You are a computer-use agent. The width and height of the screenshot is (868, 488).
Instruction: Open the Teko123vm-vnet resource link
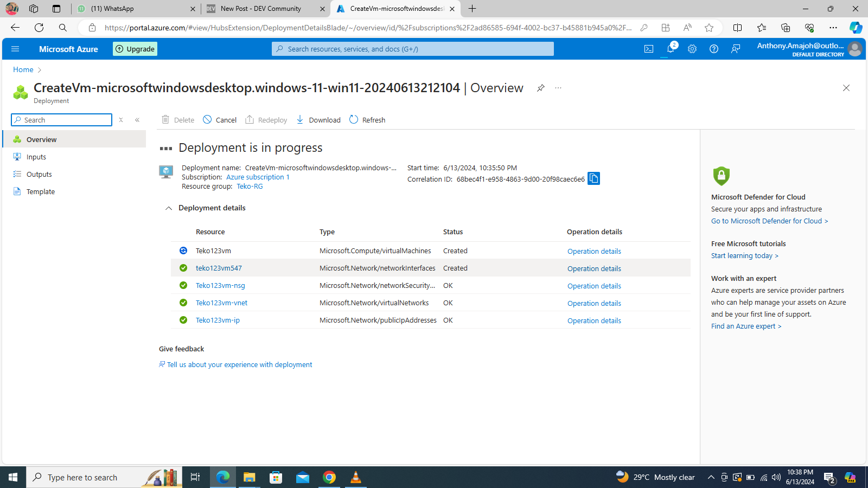coord(221,303)
